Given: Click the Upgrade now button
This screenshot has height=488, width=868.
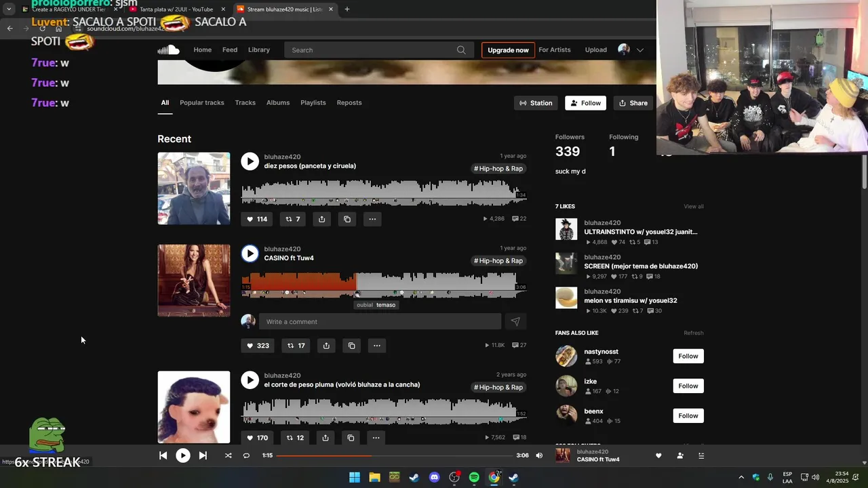Looking at the screenshot, I should click(x=508, y=50).
